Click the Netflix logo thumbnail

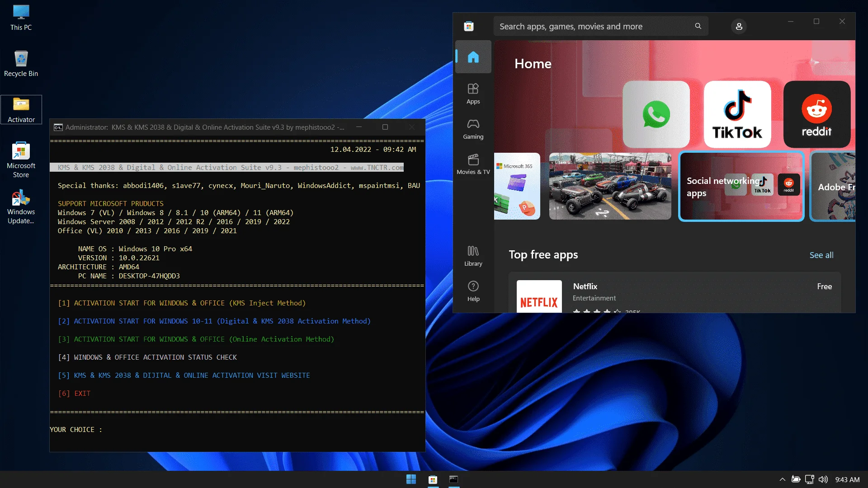coord(539,297)
